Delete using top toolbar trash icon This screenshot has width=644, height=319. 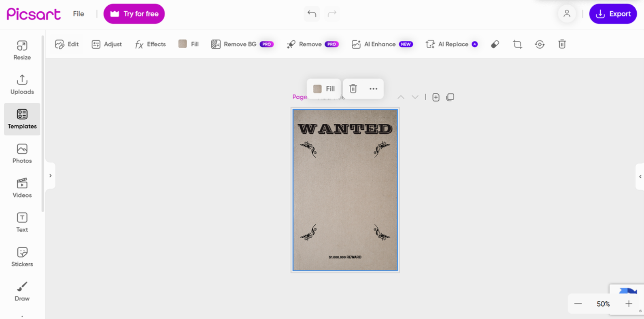click(x=562, y=44)
